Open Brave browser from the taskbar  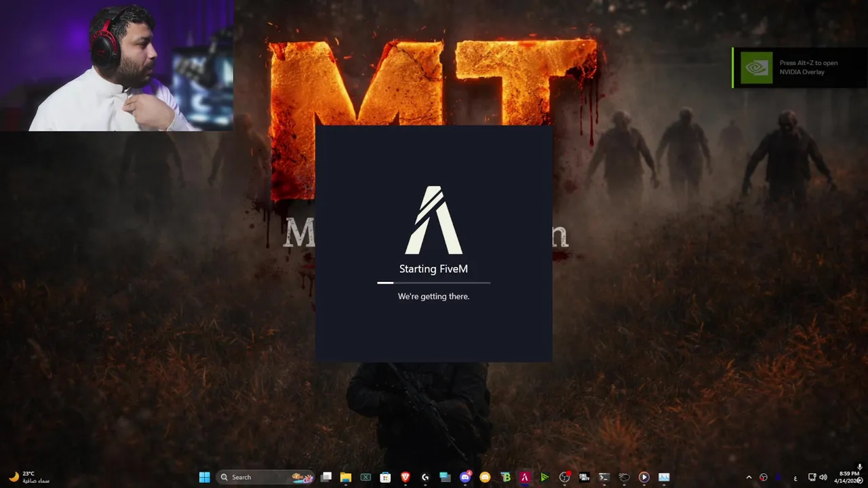[406, 477]
